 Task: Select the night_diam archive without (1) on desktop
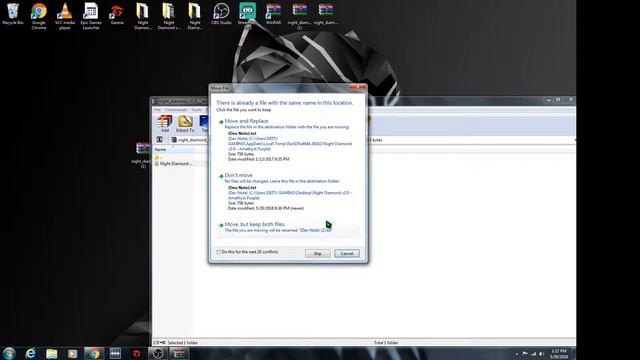click(326, 14)
